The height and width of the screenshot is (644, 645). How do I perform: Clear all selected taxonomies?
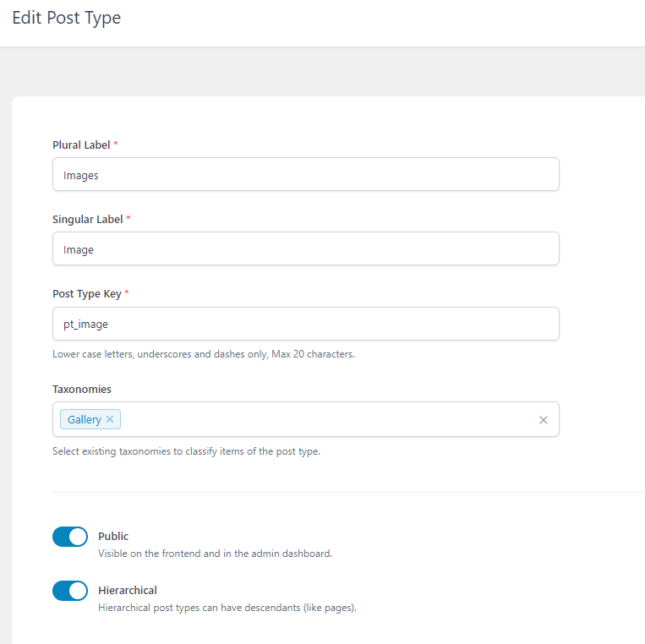click(543, 420)
